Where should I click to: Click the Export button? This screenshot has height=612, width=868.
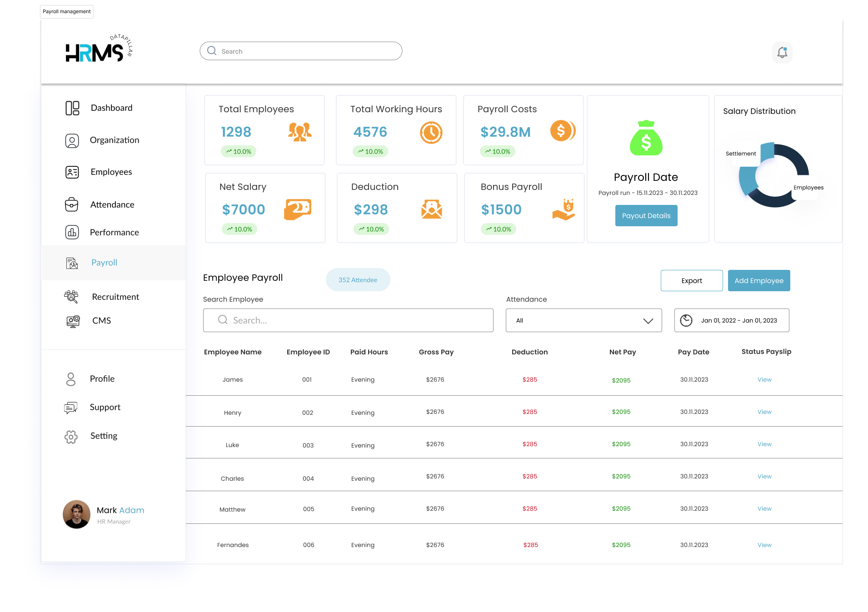point(692,281)
